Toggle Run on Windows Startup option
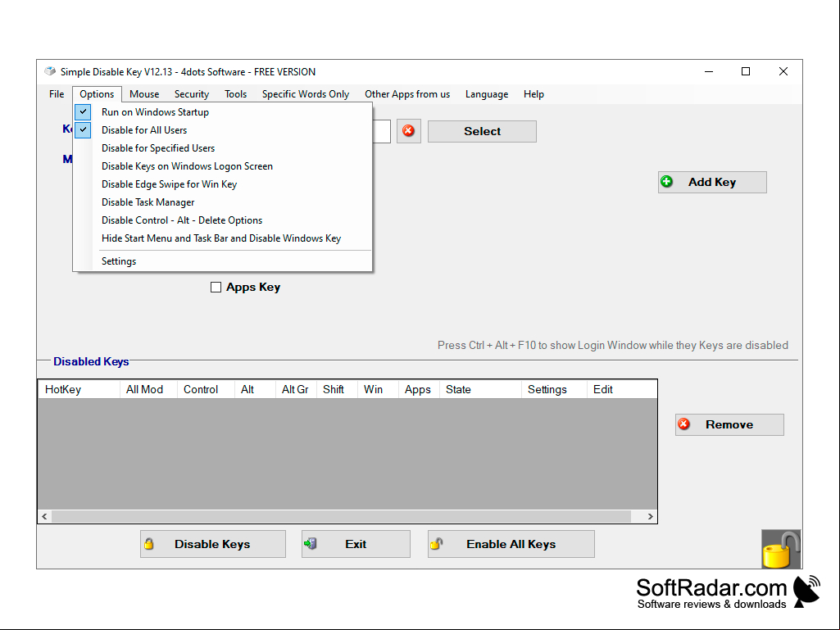 click(x=223, y=112)
